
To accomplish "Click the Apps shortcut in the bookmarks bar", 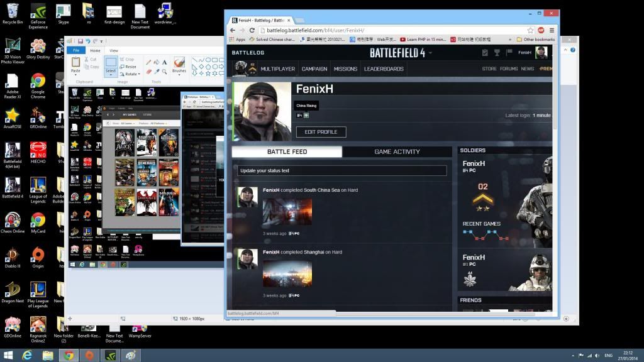I will pos(237,40).
